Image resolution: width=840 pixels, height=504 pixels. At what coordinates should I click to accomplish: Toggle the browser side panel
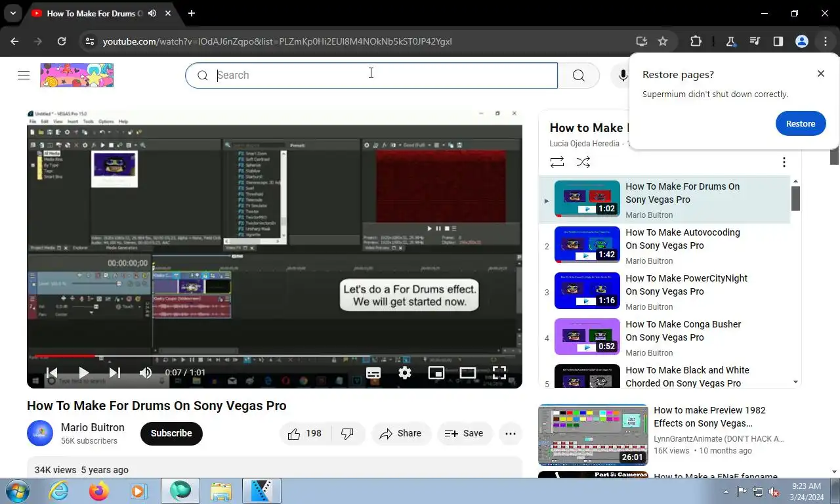point(778,41)
